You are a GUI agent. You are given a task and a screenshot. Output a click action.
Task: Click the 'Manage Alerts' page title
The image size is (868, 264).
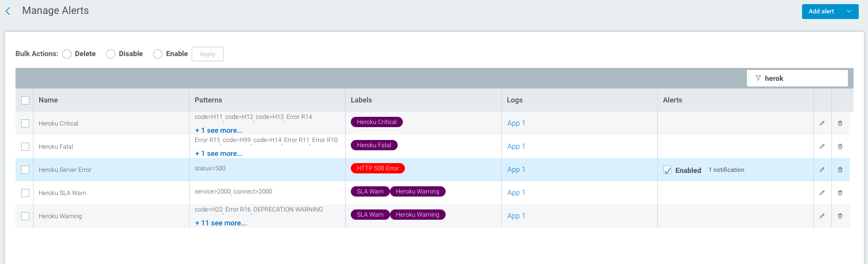coord(55,11)
